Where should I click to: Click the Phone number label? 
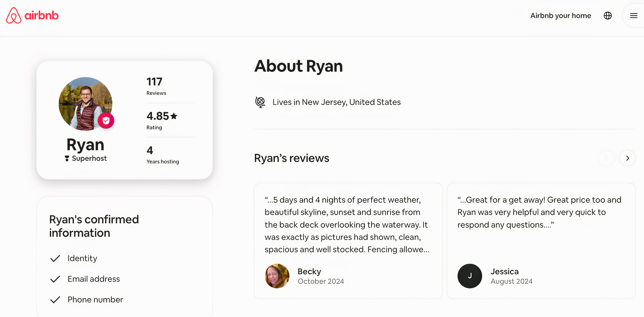click(95, 300)
